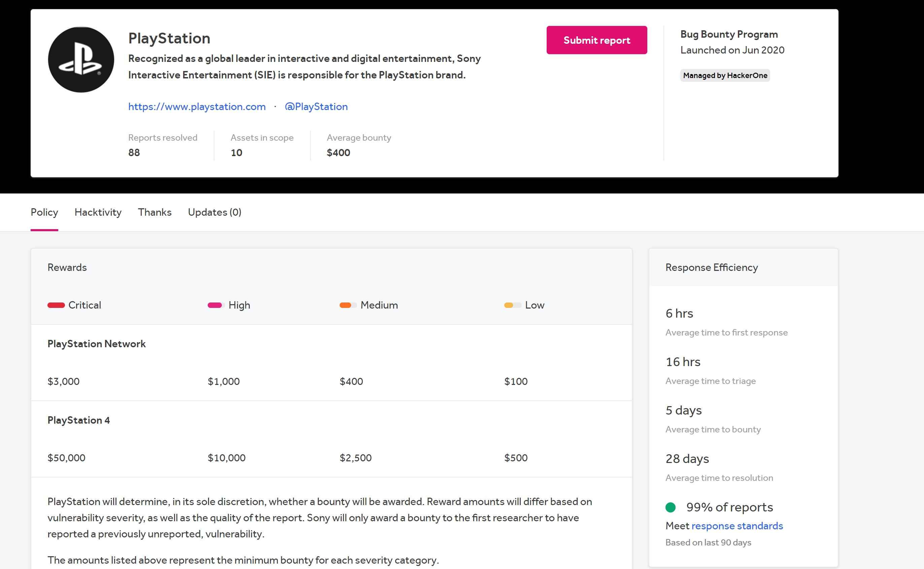Follow the response standards link
The width and height of the screenshot is (924, 569).
click(737, 526)
